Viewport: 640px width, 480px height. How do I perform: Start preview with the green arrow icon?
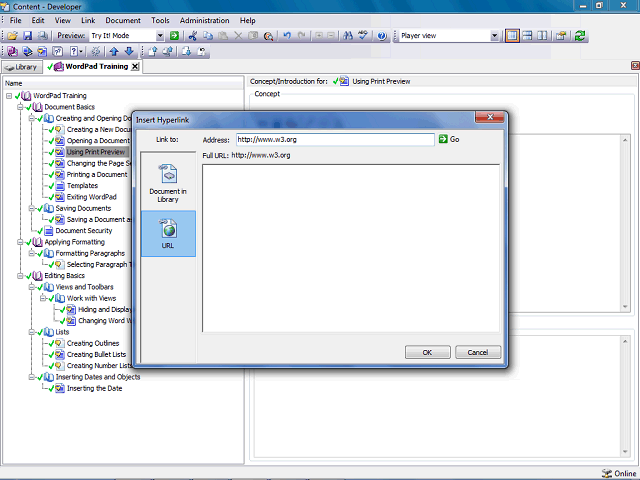(x=174, y=36)
